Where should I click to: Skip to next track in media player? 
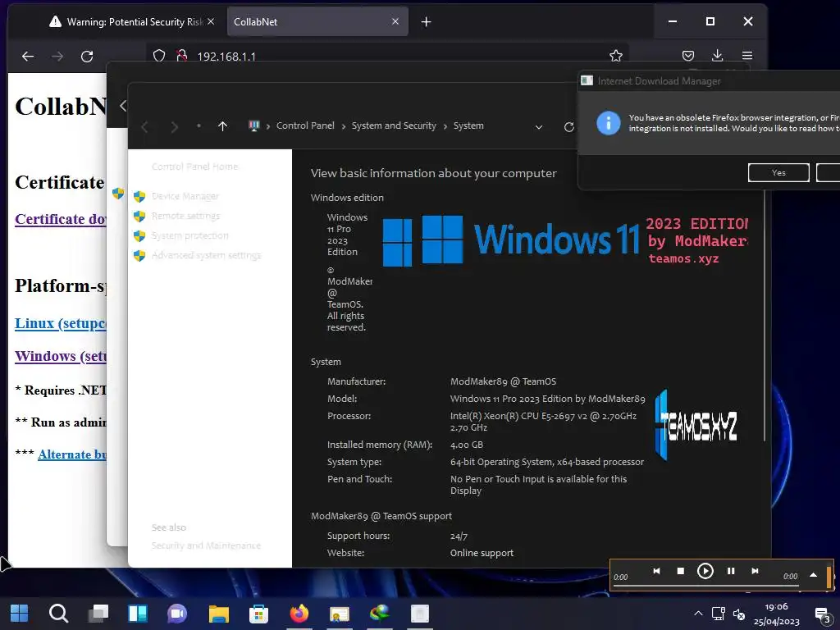click(755, 571)
